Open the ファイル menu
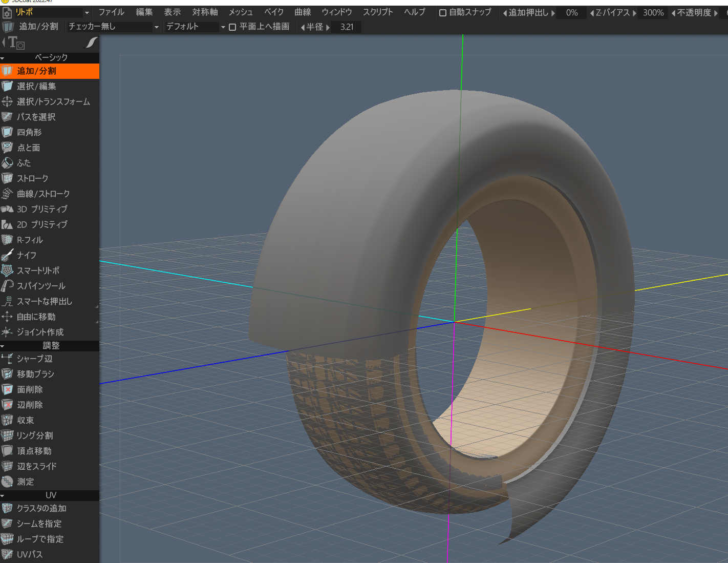This screenshot has width=728, height=563. (x=111, y=12)
